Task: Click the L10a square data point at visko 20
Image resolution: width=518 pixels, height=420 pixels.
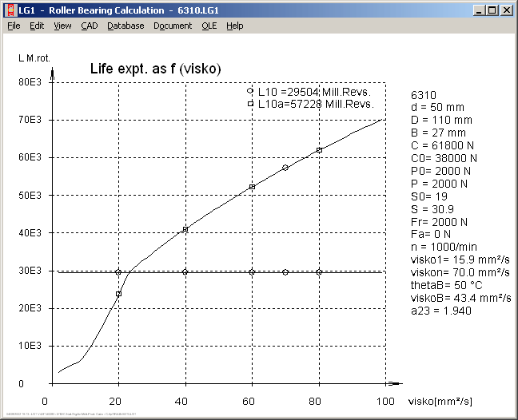Action: click(118, 294)
